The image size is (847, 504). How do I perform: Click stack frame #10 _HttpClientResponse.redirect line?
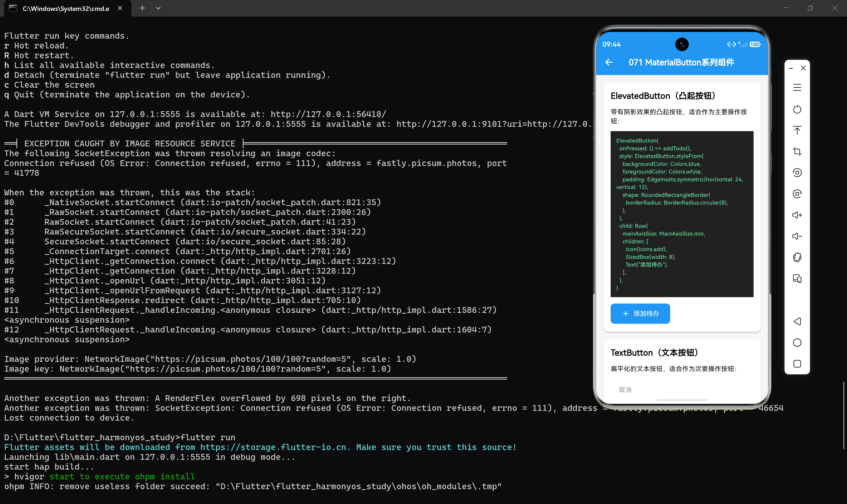coord(182,300)
